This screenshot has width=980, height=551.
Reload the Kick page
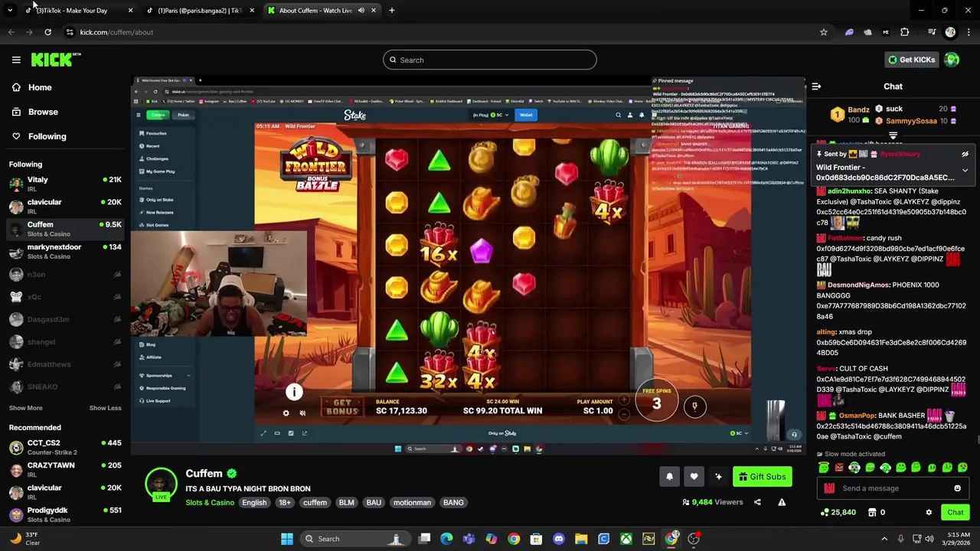click(x=47, y=32)
